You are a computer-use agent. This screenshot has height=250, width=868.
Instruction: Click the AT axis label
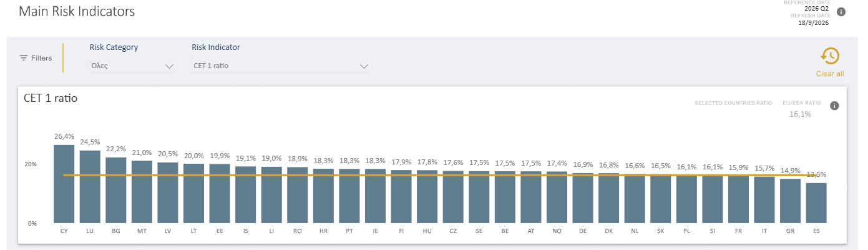[530, 231]
